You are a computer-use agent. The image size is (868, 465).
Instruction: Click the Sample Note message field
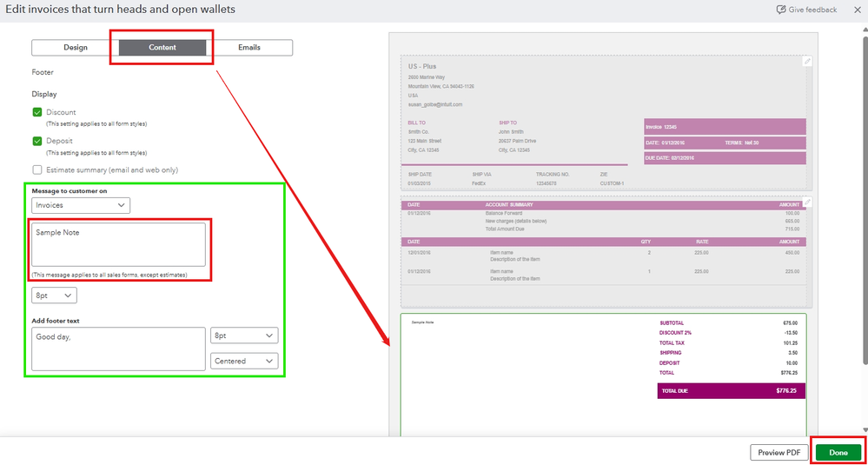(118, 245)
